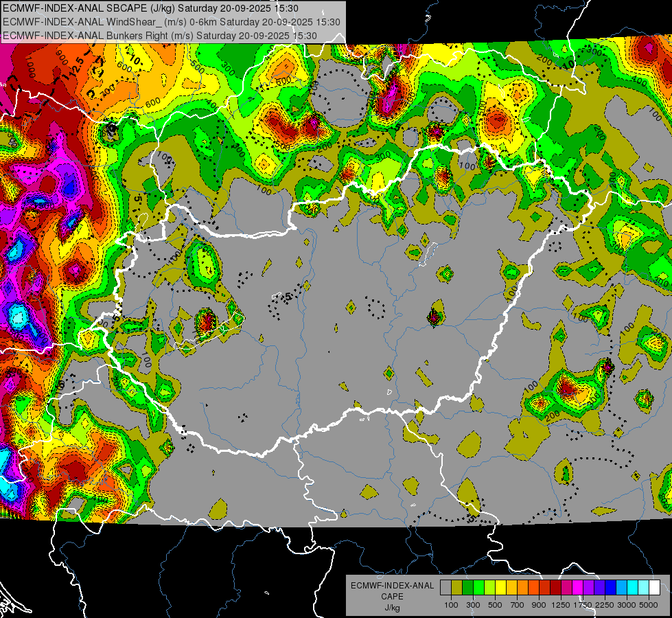The height and width of the screenshot is (618, 672).
Task: Click the Bunkers Right (m/s) title line
Action: (x=160, y=36)
